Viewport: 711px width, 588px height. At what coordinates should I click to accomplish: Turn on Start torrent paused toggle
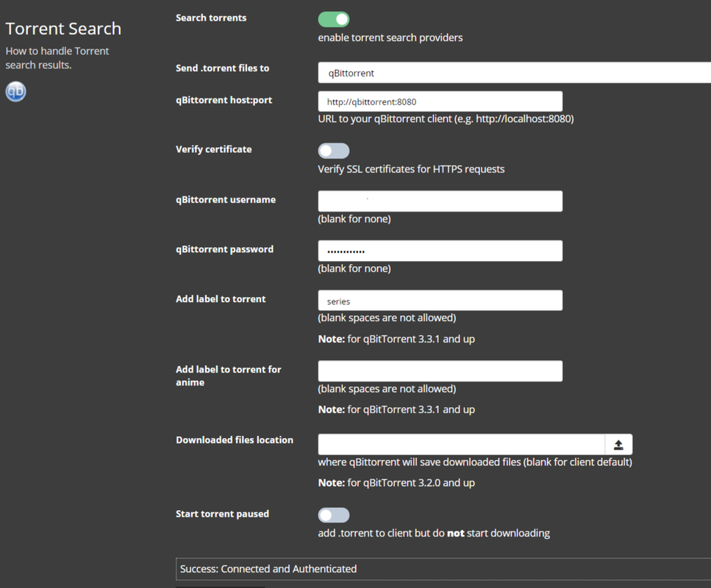point(334,515)
